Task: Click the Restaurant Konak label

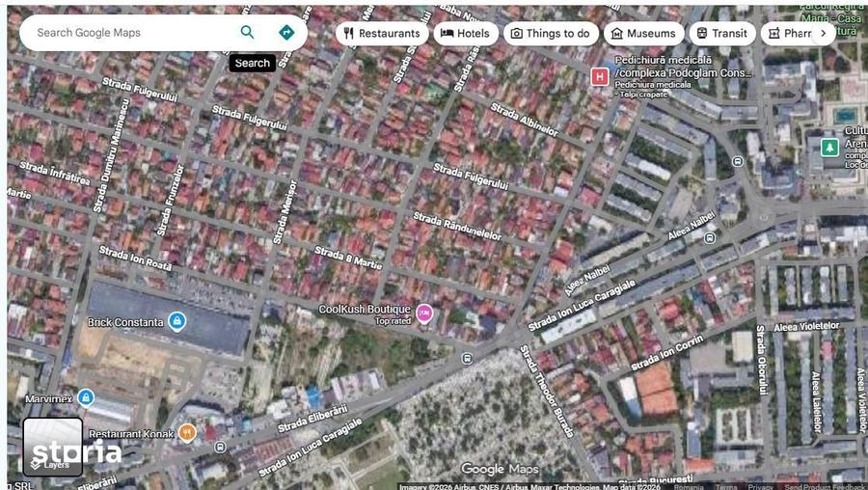Action: click(131, 434)
